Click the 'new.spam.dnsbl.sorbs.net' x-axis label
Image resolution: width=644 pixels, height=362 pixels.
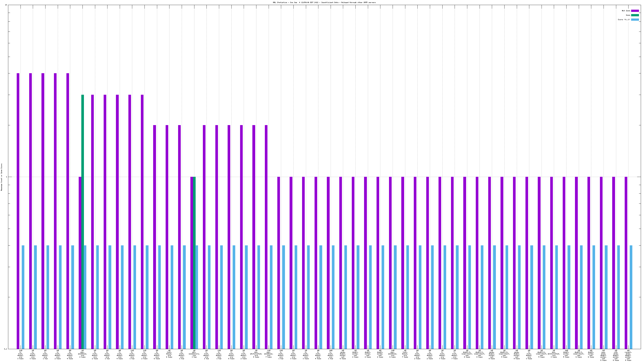coord(603,356)
